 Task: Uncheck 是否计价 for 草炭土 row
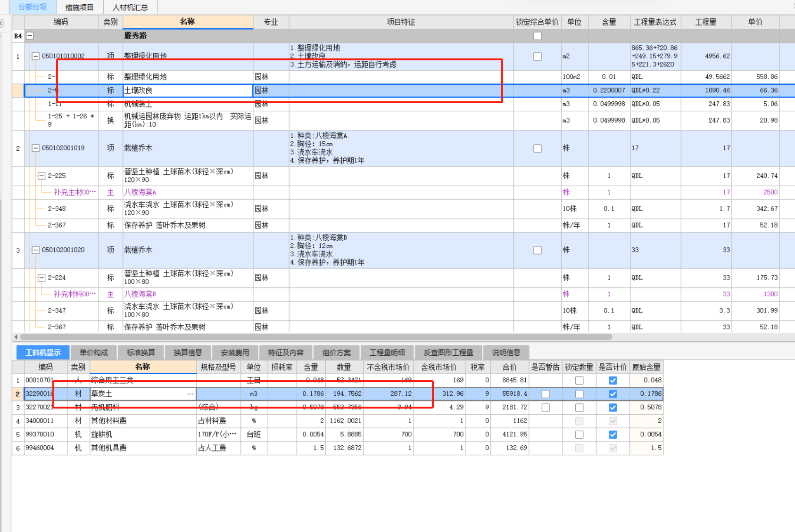tap(613, 394)
